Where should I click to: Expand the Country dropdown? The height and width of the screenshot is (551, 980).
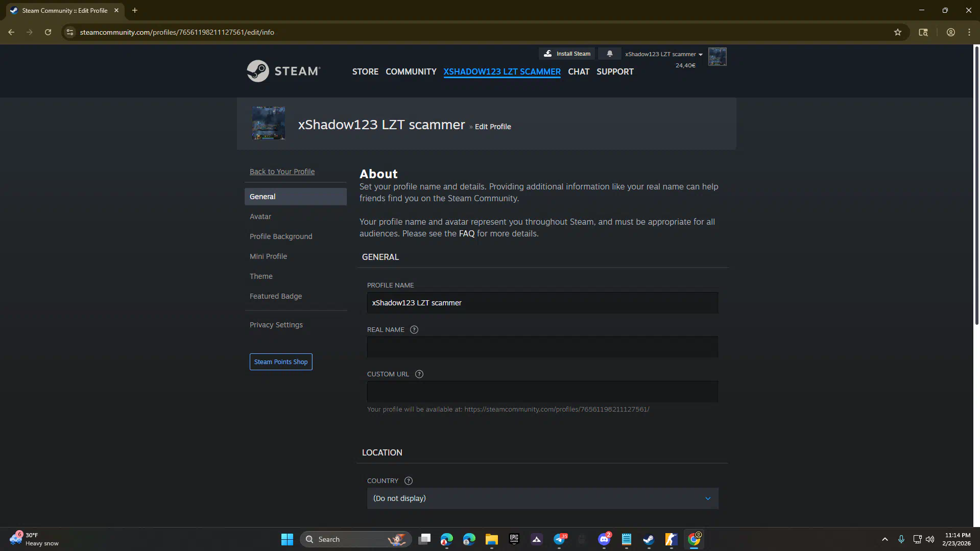click(x=542, y=498)
